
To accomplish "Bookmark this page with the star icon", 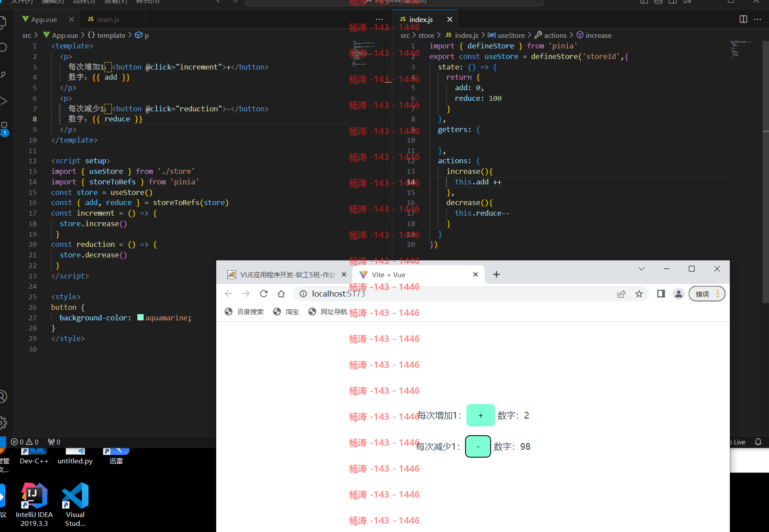I will [x=639, y=294].
